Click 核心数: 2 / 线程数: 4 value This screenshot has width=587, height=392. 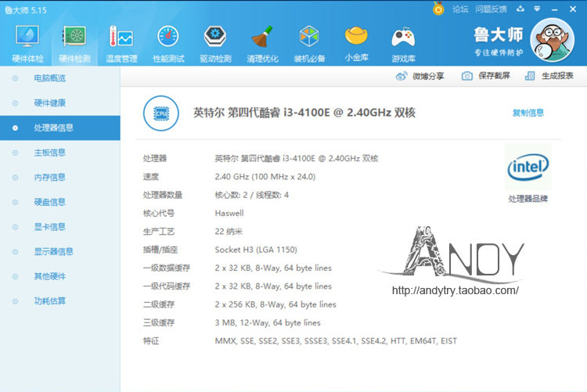pos(251,195)
